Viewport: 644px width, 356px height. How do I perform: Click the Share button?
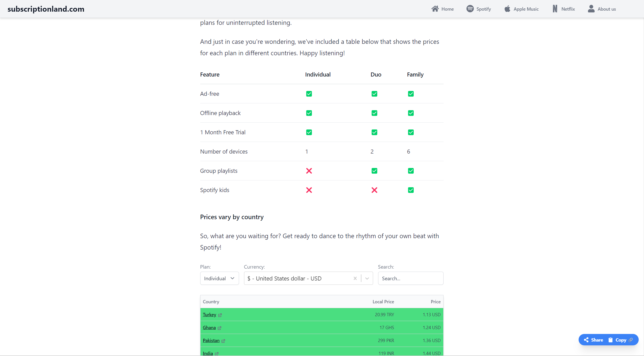pos(593,340)
